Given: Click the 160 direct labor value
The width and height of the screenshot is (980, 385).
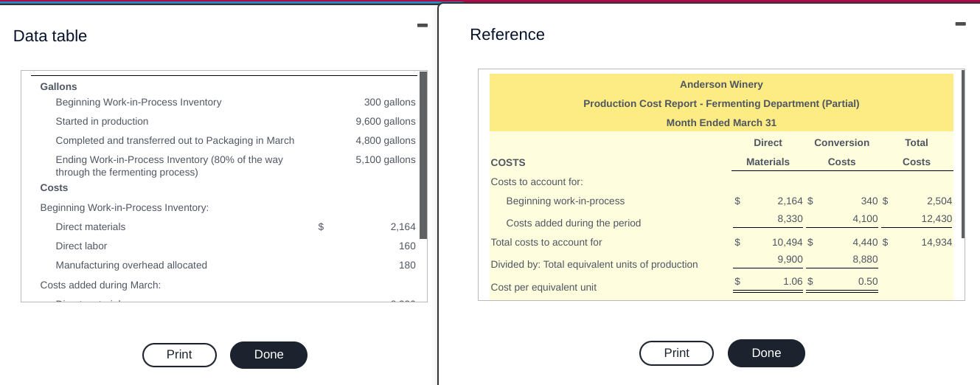Looking at the screenshot, I should coord(407,246).
